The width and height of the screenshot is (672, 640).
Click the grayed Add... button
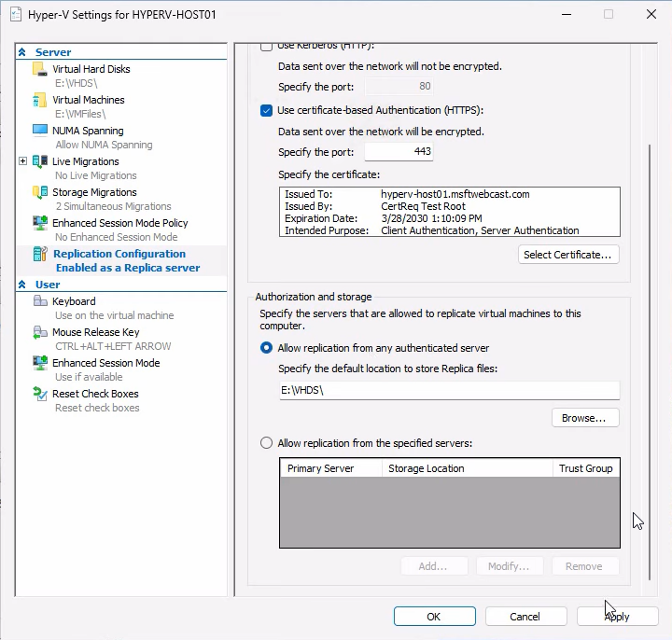click(434, 566)
